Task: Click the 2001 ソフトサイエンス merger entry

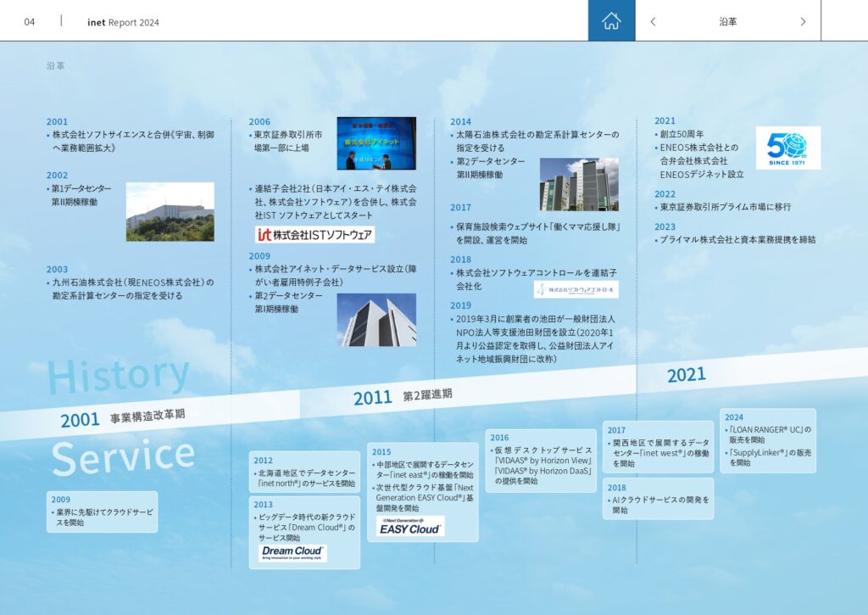Action: click(x=131, y=142)
